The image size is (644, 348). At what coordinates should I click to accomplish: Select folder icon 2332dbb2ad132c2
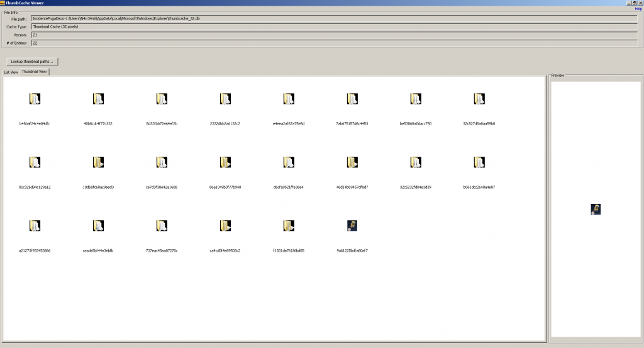(x=225, y=99)
